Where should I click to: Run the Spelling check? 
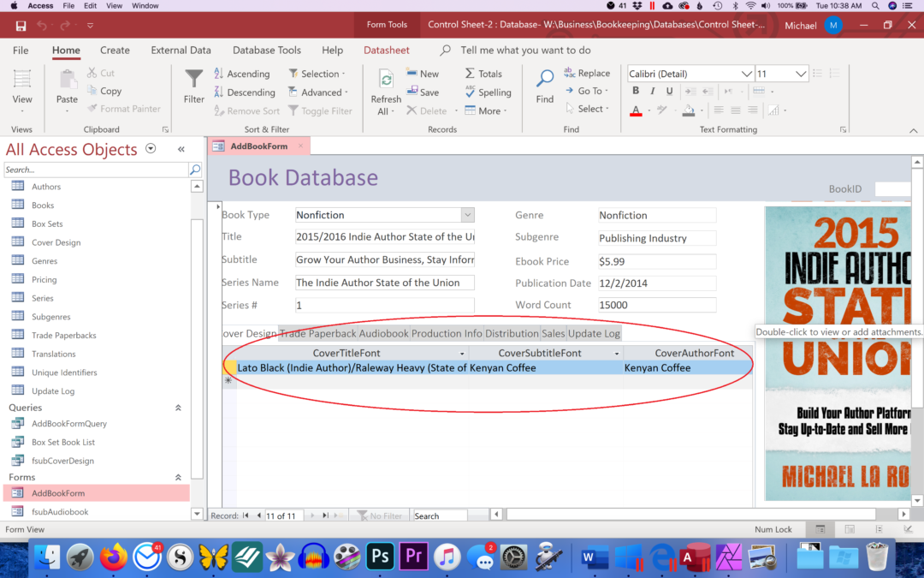[x=488, y=92]
